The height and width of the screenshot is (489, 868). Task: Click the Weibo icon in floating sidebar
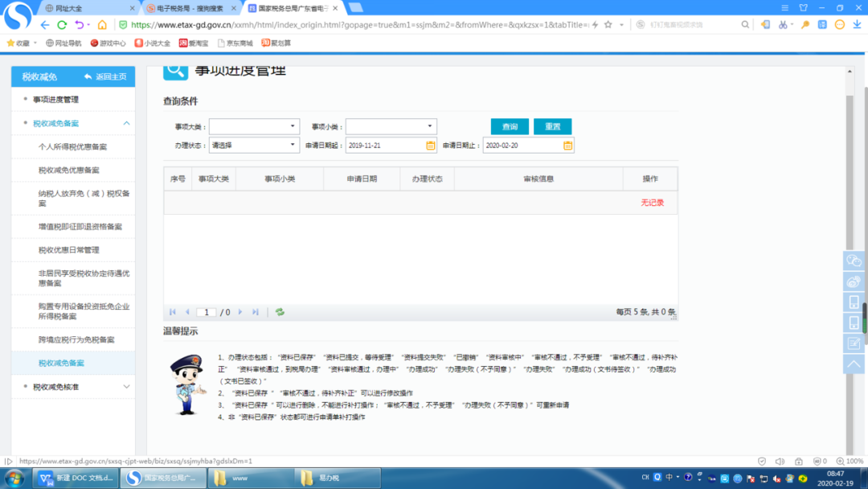pos(854,281)
